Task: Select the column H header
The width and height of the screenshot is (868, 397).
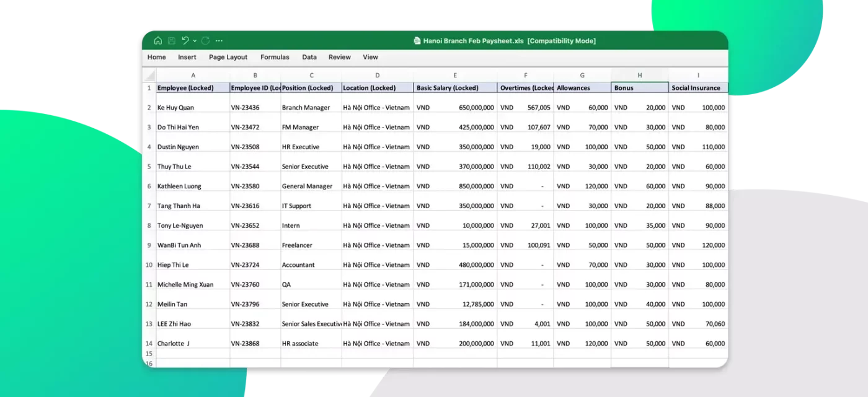Action: coord(639,76)
